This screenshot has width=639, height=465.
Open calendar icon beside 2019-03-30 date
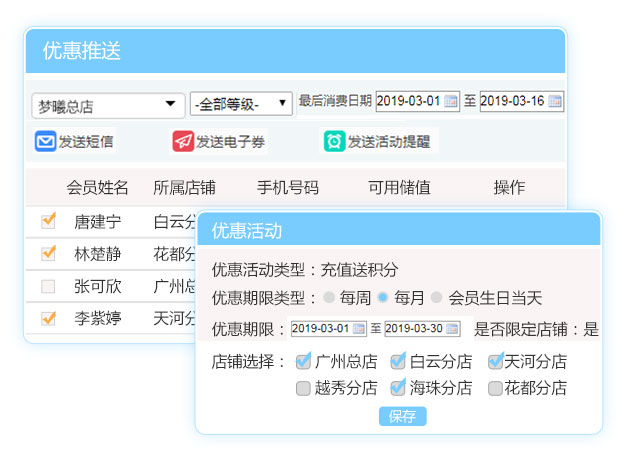453,329
